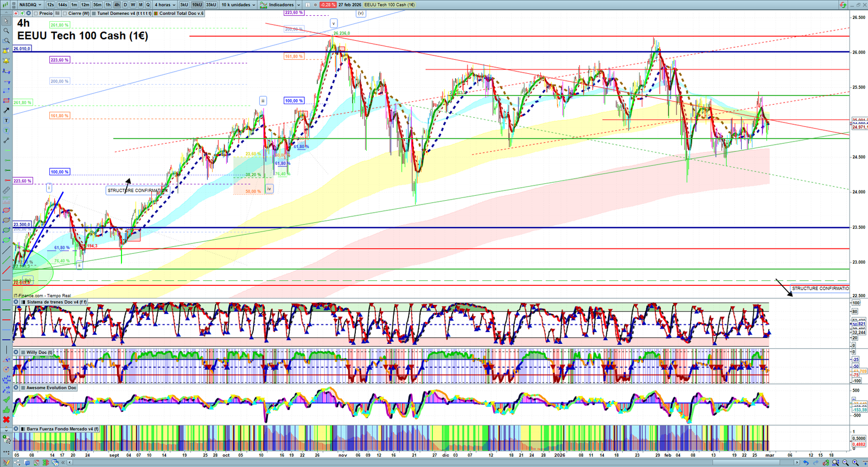Toggle the Precio checkbox
This screenshot has height=467, width=868.
pos(36,14)
